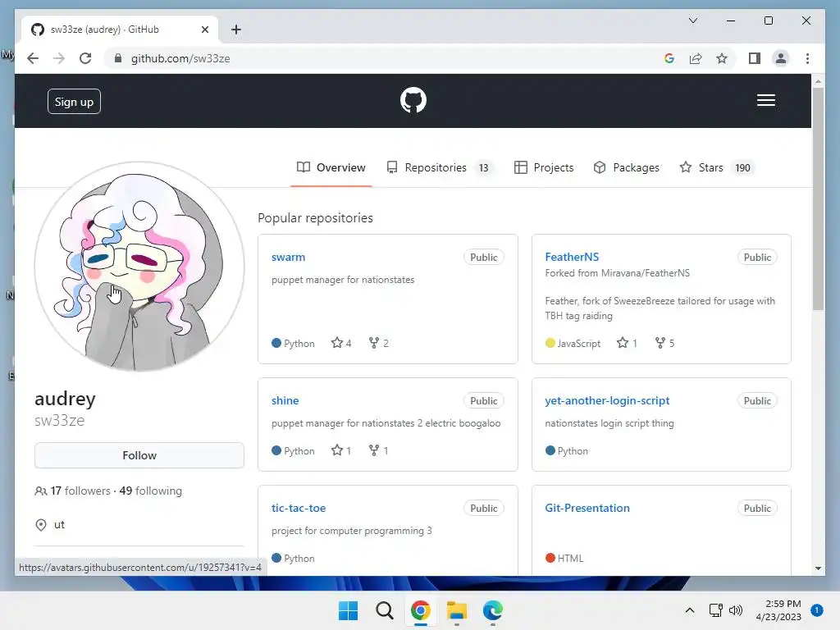Open notification badge in taskbar
840x630 pixels.
point(817,610)
